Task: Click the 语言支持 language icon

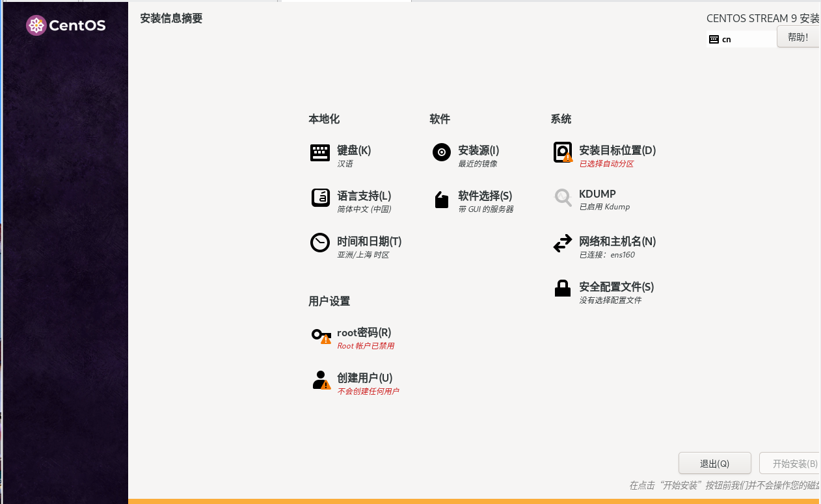Action: coord(320,198)
